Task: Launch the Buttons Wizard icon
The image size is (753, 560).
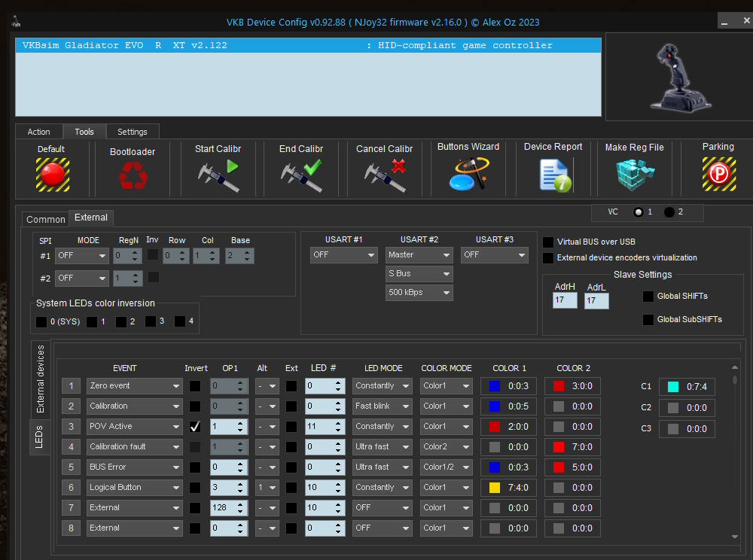Action: 468,174
